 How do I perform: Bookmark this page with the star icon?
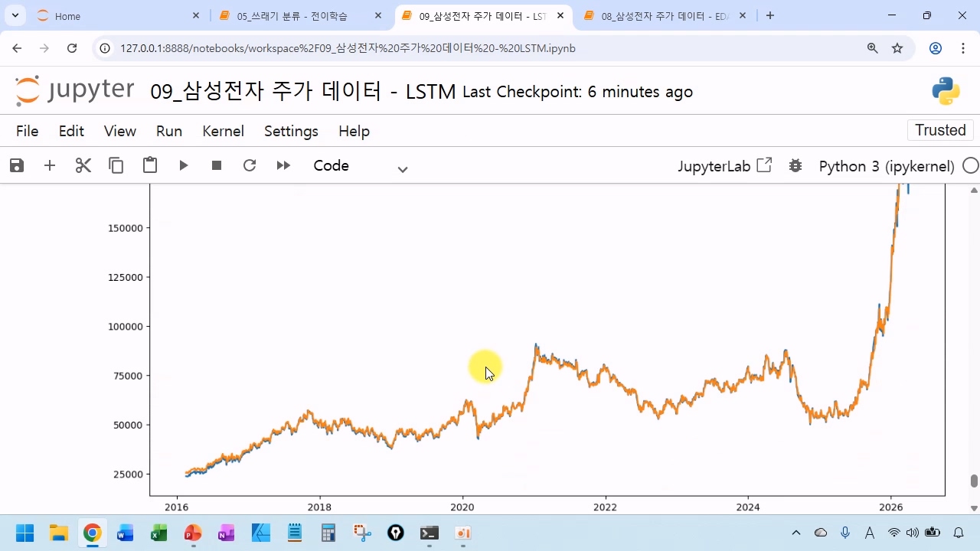tap(897, 48)
